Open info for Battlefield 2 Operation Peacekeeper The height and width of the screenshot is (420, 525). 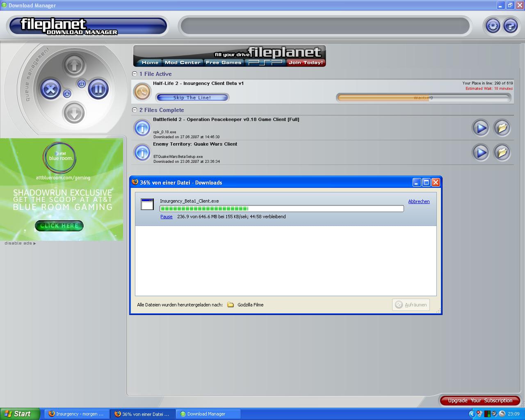point(142,128)
